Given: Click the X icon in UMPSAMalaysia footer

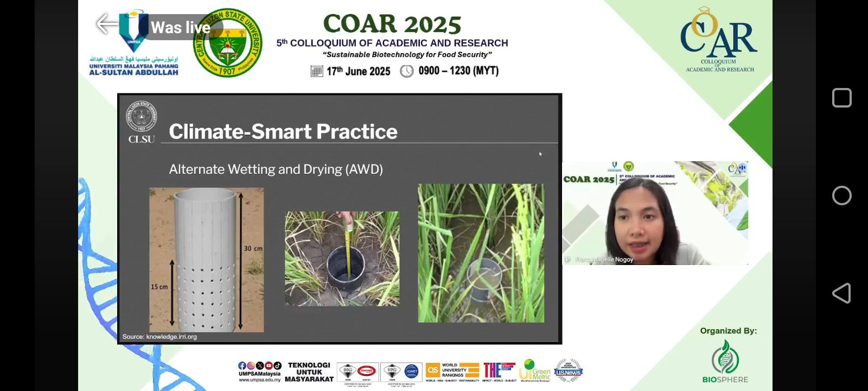Looking at the screenshot, I should [x=260, y=365].
